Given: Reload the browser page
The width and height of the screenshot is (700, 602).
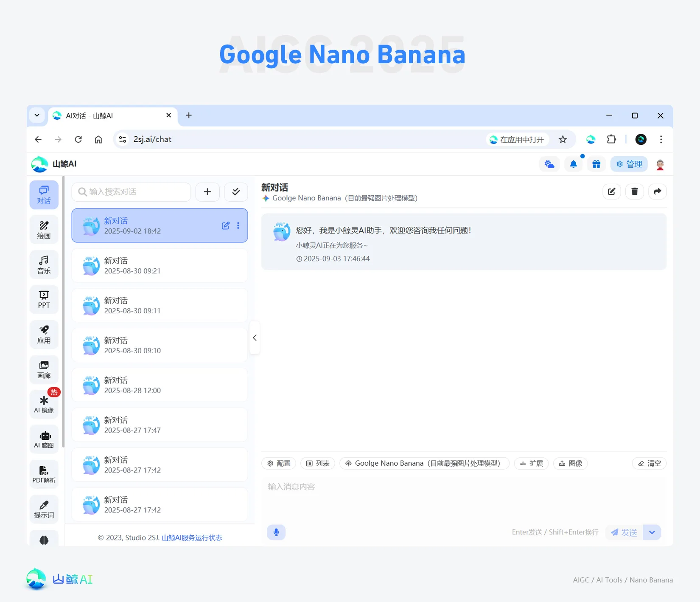Looking at the screenshot, I should pos(78,139).
